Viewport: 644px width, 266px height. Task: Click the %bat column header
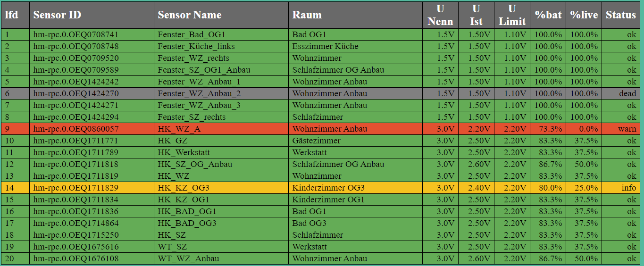pyautogui.click(x=548, y=15)
